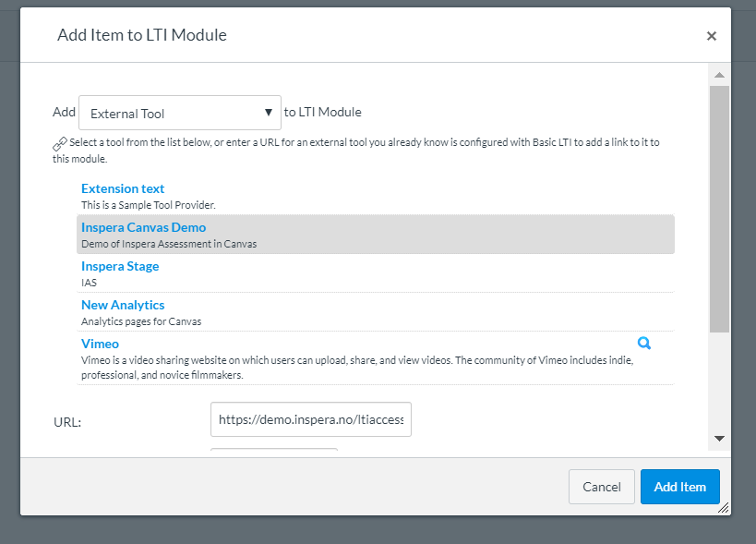The image size is (756, 544).
Task: Select the Vimeo tool
Action: tap(100, 344)
